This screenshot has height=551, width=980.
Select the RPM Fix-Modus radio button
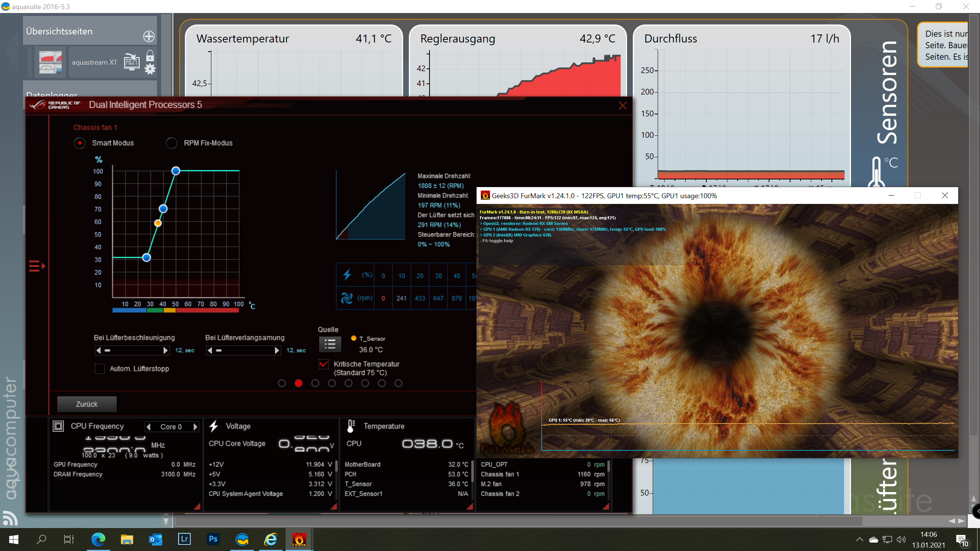[x=171, y=143]
